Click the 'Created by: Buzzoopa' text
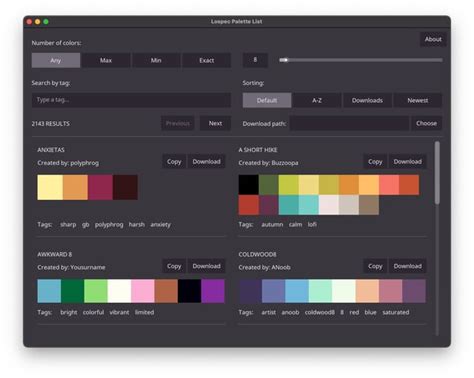The height and width of the screenshot is (378, 474). tap(268, 163)
